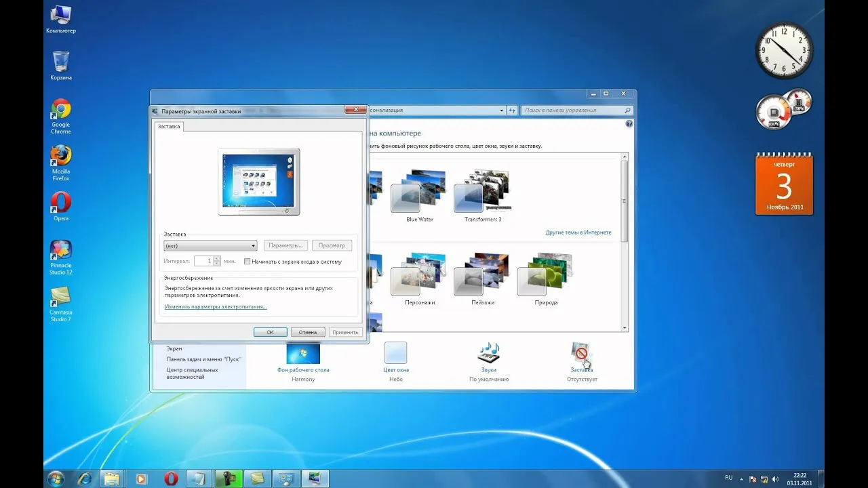Select the Персонажи theme

point(419,279)
